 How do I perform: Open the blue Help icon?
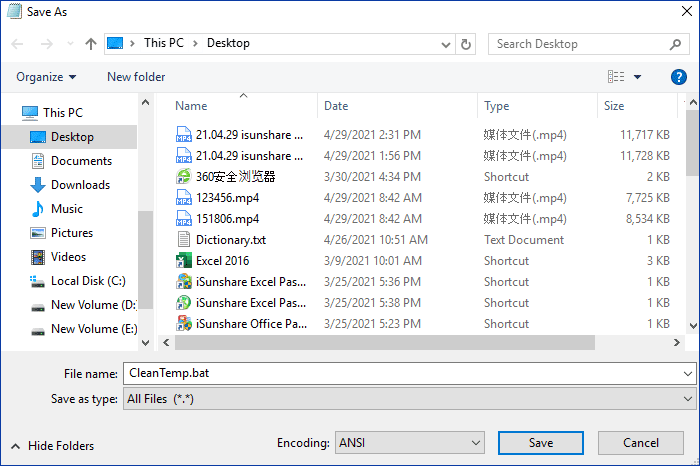tap(679, 77)
